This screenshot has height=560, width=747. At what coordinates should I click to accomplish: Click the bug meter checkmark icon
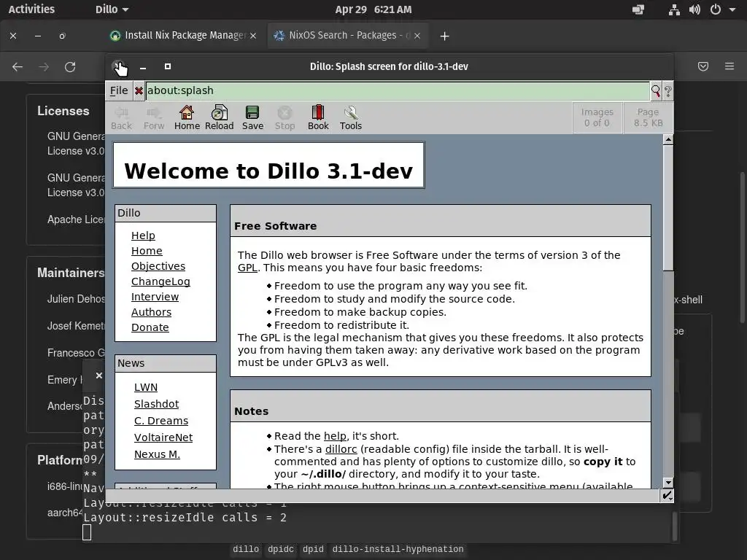coord(667,496)
